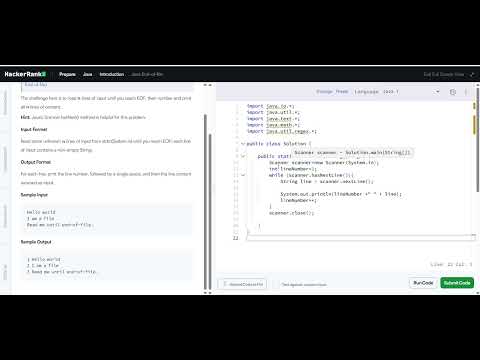This screenshot has height=360, width=480.
Task: Select the Java End-of-file breadcrumb
Action: (x=147, y=74)
